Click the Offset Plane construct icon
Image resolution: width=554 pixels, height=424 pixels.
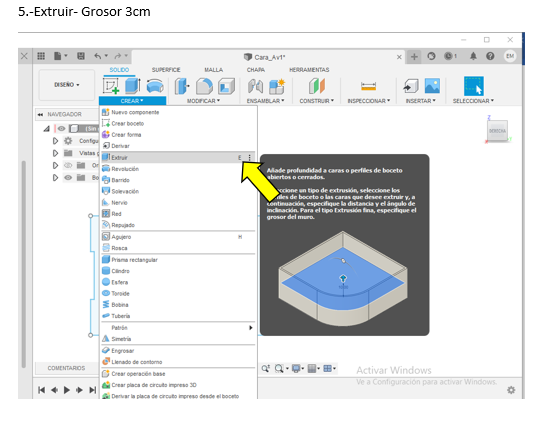pyautogui.click(x=317, y=86)
